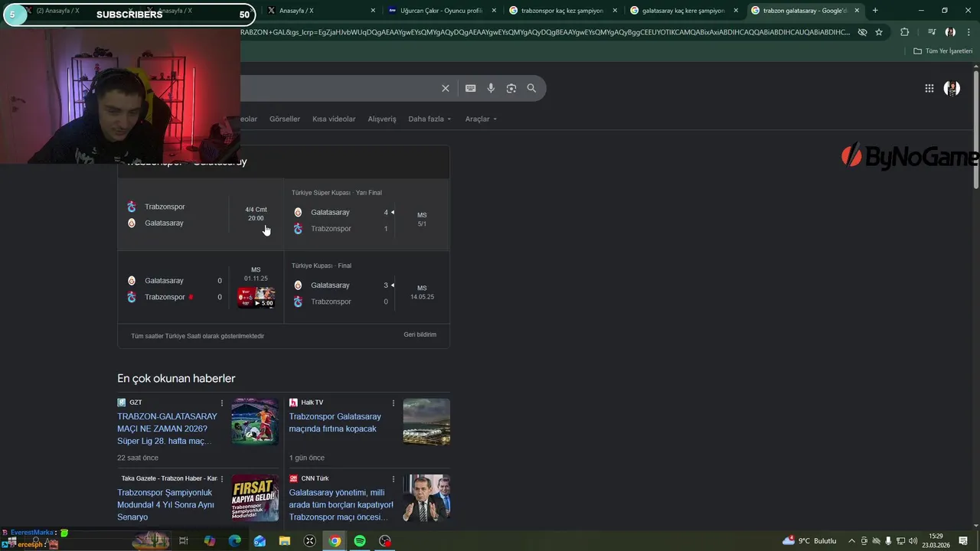This screenshot has height=551, width=980.
Task: Click the Geri bildirim link
Action: tap(420, 334)
